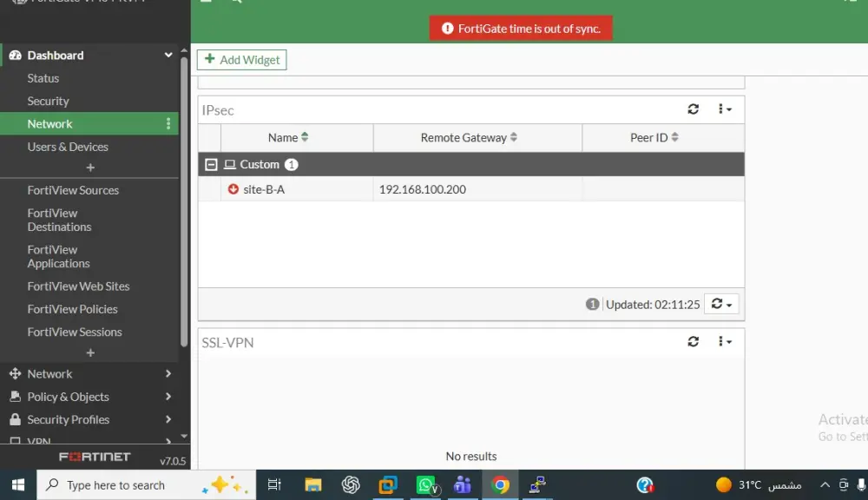The image size is (868, 500).
Task: Open File Explorer from the taskbar
Action: (312, 485)
